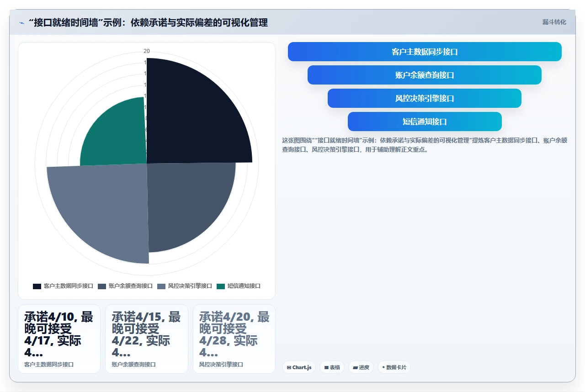Viewport: 585px width, 392px height.
Task: Click the chart axis label 20
Action: click(x=147, y=51)
